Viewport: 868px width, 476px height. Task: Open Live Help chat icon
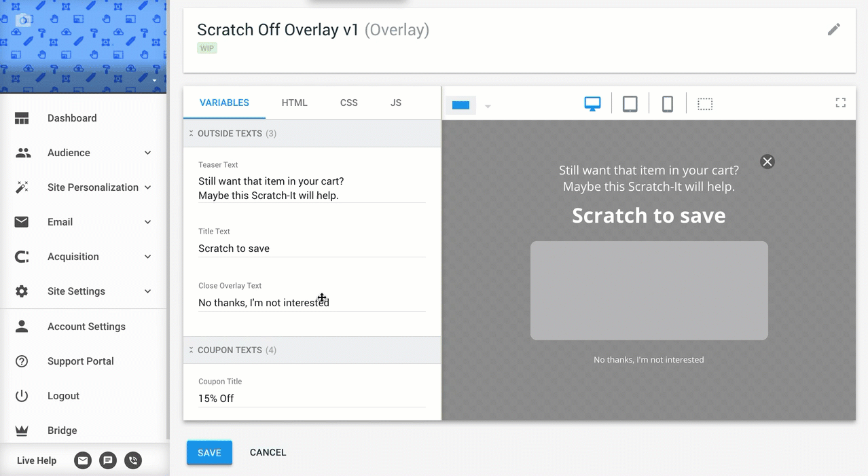point(108,460)
